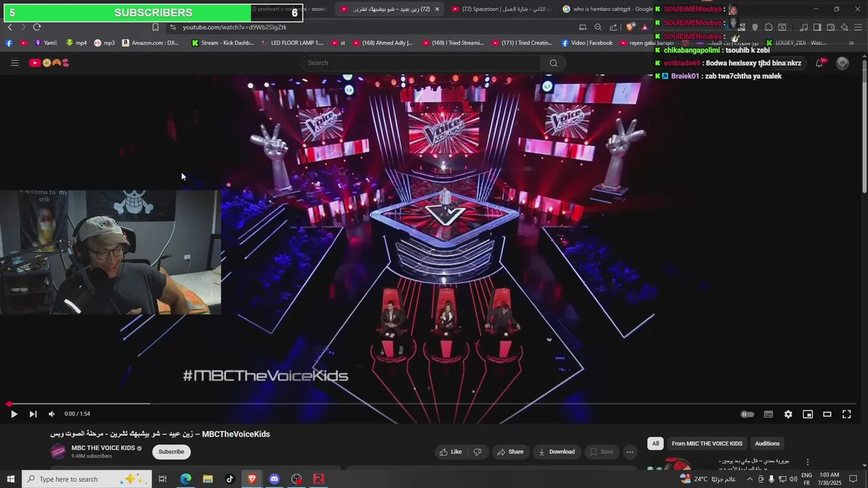Image resolution: width=868 pixels, height=488 pixels.
Task: Open the Brave Shields lion icon
Action: (630, 27)
